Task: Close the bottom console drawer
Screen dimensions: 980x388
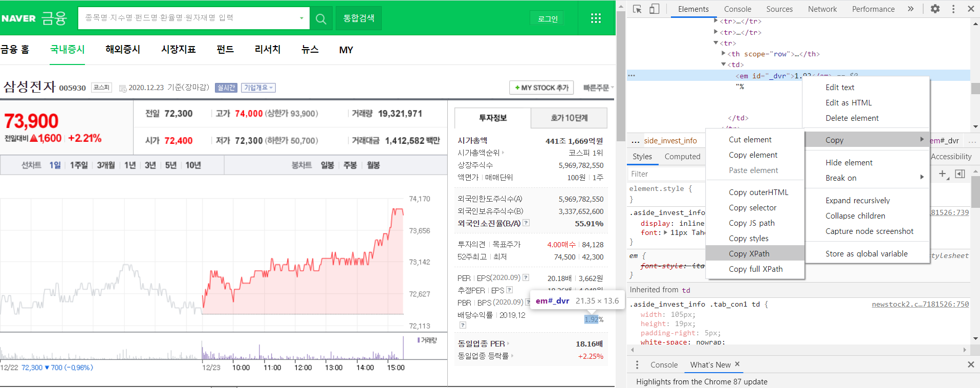Action: [x=971, y=364]
